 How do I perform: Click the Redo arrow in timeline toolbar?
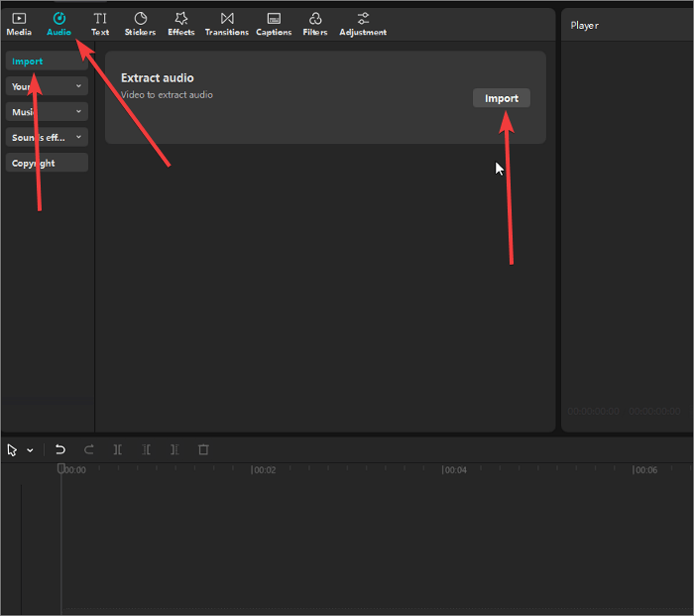click(x=88, y=449)
